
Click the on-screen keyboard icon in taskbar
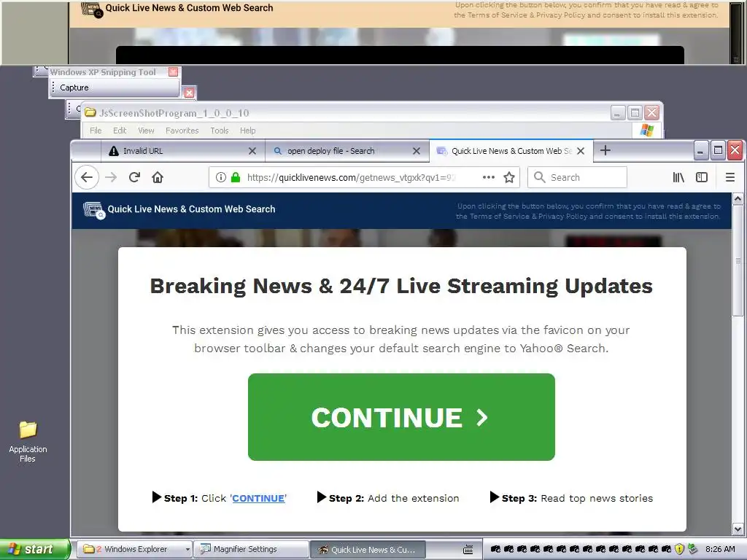(468, 550)
